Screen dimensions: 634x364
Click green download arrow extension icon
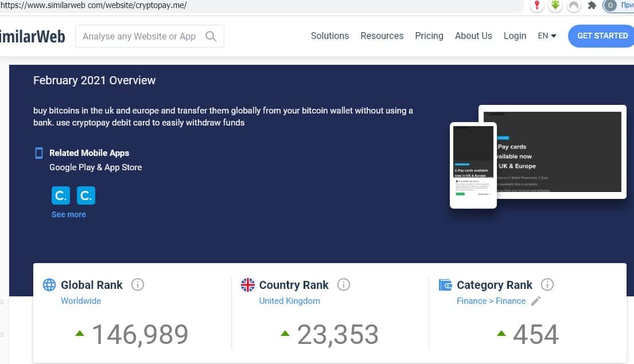point(555,6)
